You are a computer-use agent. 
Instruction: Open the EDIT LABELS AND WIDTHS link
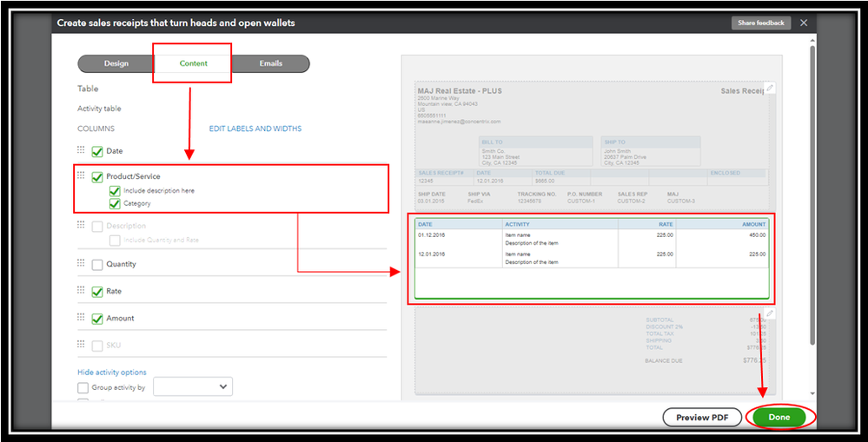tap(255, 129)
